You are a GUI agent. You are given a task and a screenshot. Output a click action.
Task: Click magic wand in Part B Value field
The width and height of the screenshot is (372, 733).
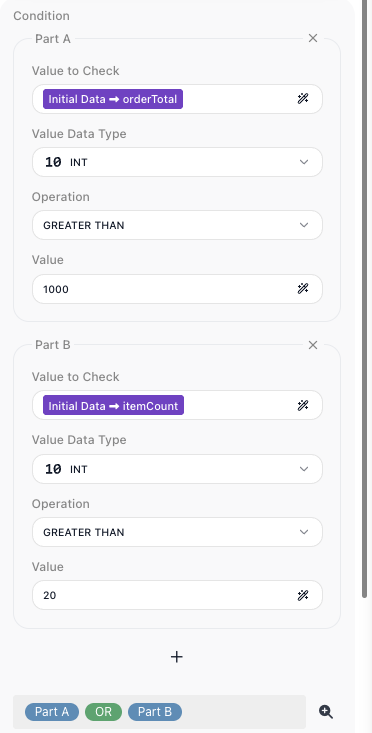point(303,595)
